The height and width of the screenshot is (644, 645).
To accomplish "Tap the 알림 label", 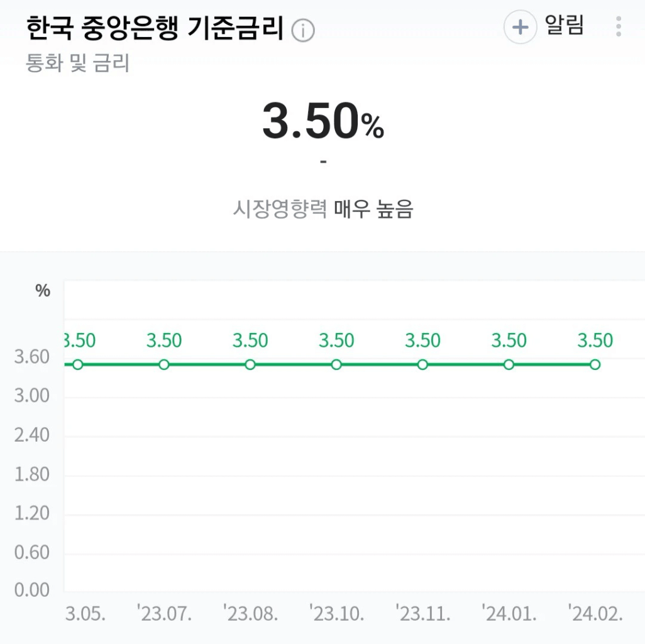I will 564,25.
